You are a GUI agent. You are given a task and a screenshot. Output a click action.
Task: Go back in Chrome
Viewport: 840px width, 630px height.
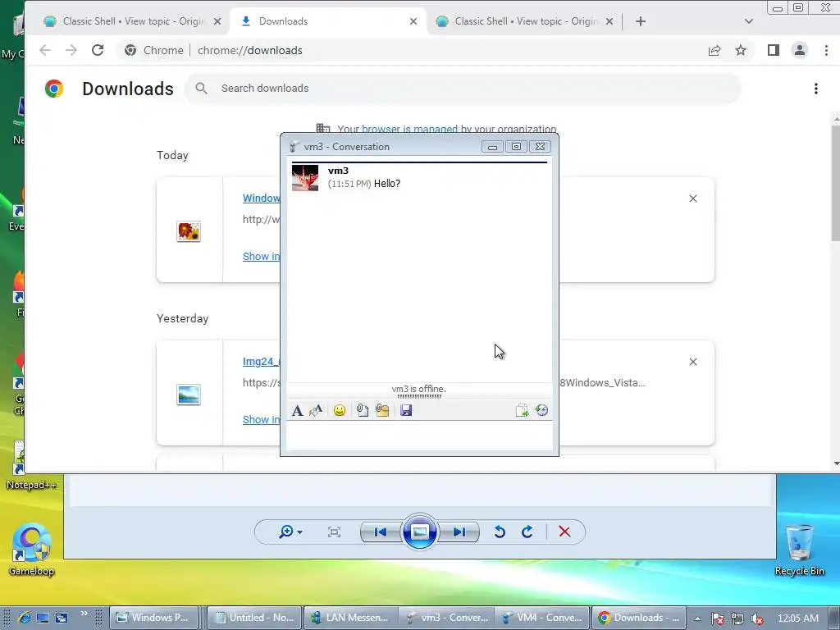click(x=45, y=50)
